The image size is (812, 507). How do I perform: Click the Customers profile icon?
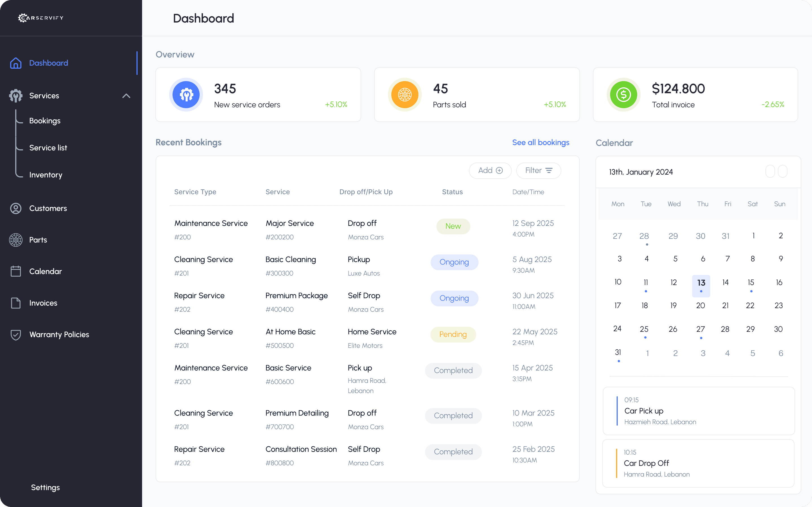pos(16,208)
